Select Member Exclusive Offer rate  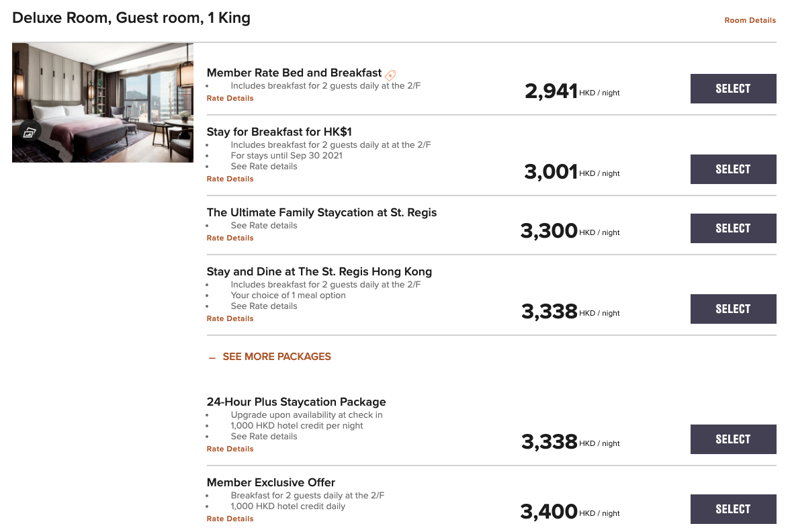click(x=733, y=509)
